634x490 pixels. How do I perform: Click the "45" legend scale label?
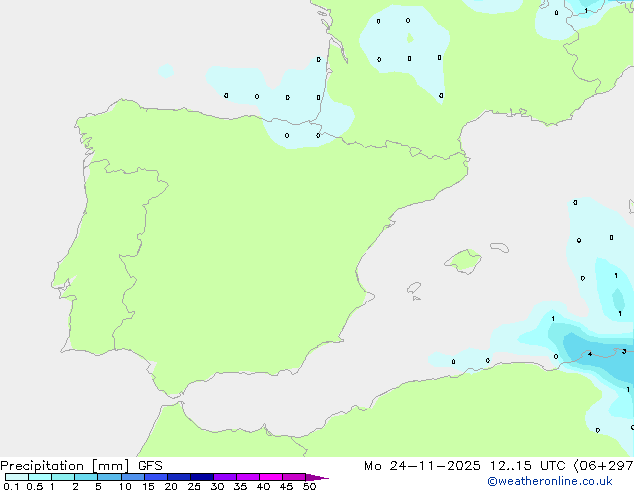click(x=286, y=486)
